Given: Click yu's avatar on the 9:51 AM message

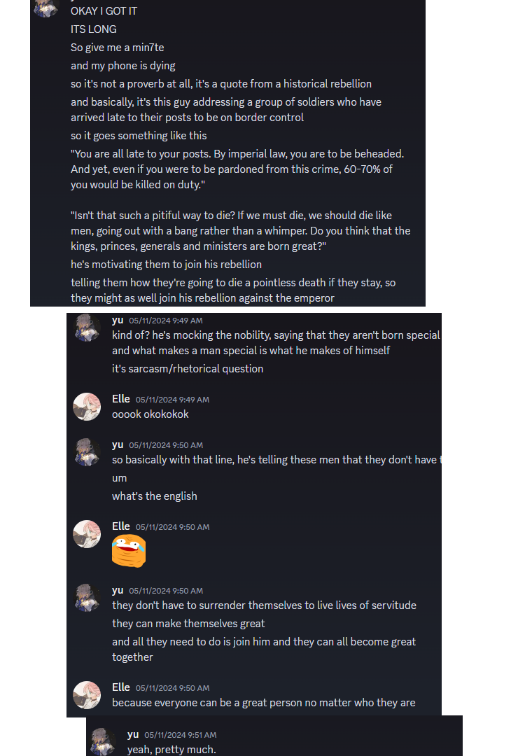Looking at the screenshot, I should point(103,742).
